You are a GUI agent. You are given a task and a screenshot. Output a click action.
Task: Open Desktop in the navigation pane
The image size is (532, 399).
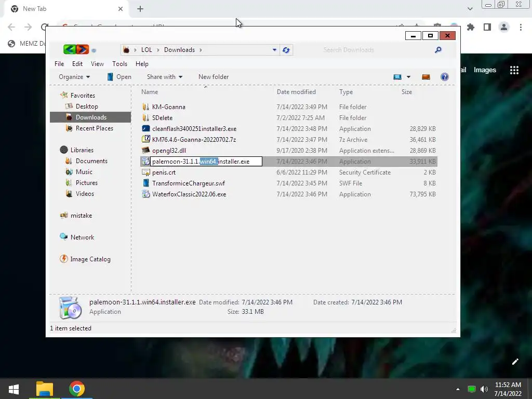click(87, 106)
